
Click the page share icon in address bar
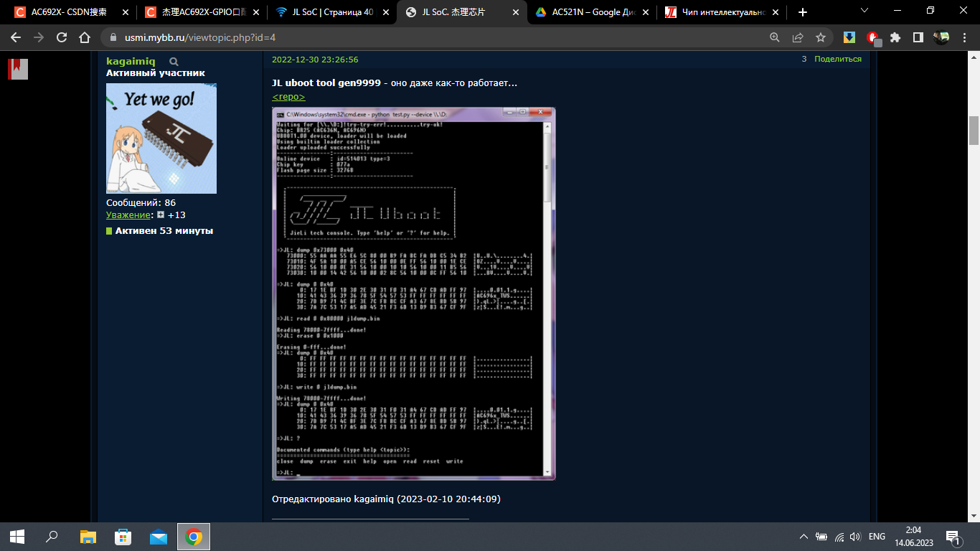click(798, 38)
